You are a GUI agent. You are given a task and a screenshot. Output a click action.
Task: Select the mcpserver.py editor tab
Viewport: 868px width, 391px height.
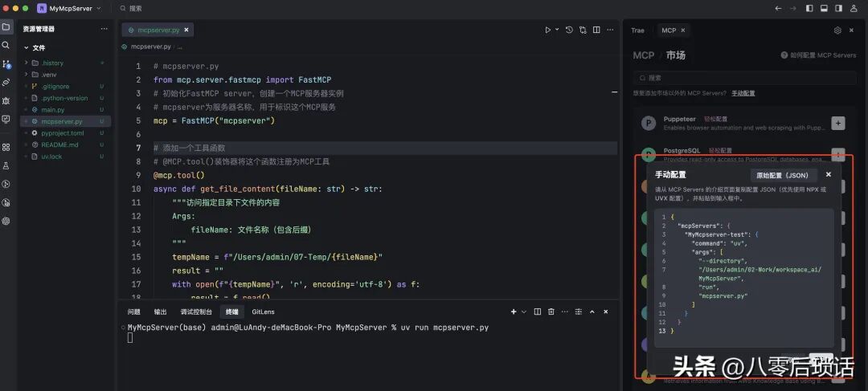pos(158,30)
